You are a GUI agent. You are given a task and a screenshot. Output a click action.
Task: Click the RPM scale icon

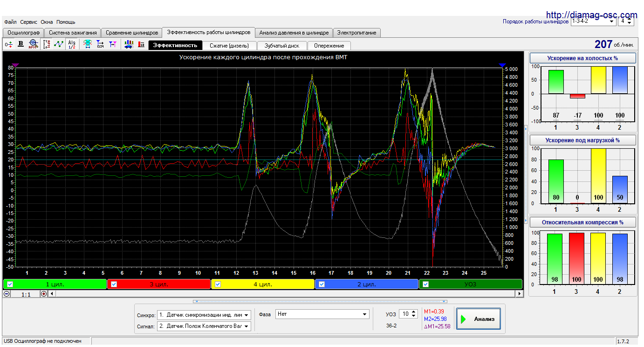point(47,44)
